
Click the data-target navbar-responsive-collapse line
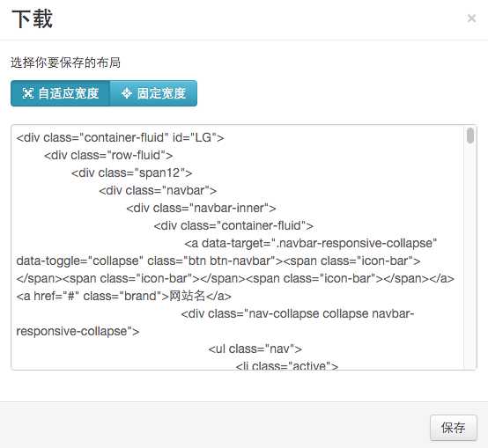click(311, 243)
